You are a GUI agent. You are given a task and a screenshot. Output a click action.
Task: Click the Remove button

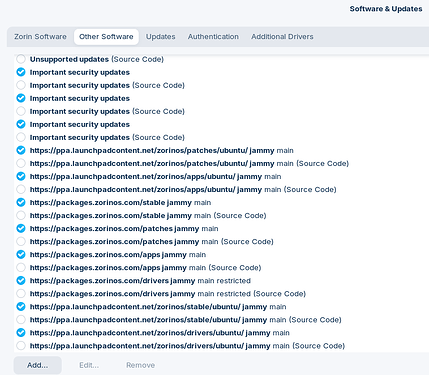(140, 365)
